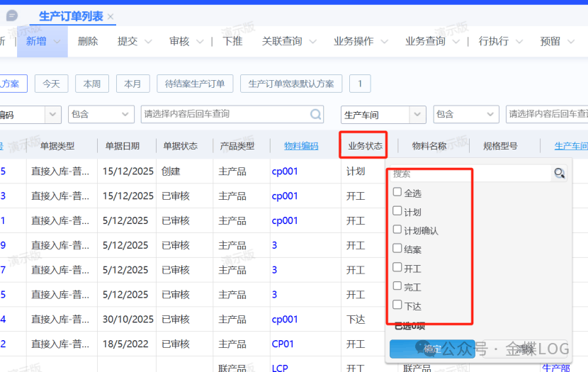This screenshot has width=588, height=372.
Task: Expand the 新增 button dropdown arrow
Action: click(57, 42)
